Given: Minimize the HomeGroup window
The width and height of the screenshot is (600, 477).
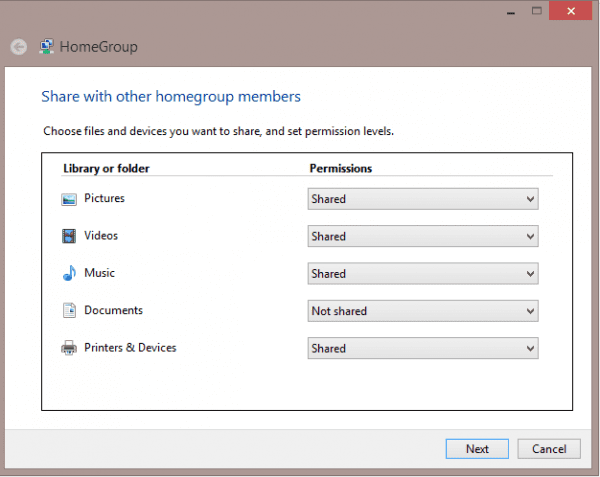Looking at the screenshot, I should click(511, 11).
